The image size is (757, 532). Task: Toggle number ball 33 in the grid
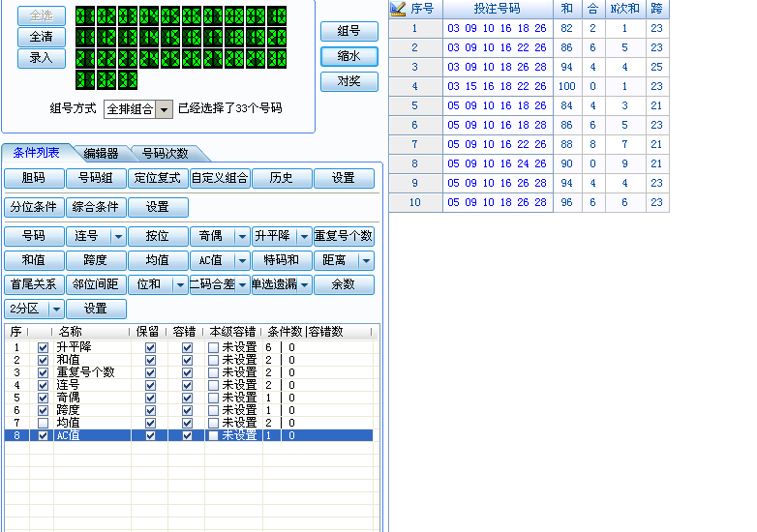coord(128,79)
